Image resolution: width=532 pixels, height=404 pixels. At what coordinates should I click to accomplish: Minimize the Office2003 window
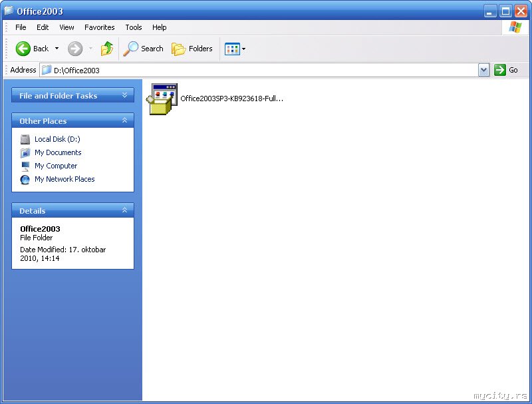tap(489, 11)
